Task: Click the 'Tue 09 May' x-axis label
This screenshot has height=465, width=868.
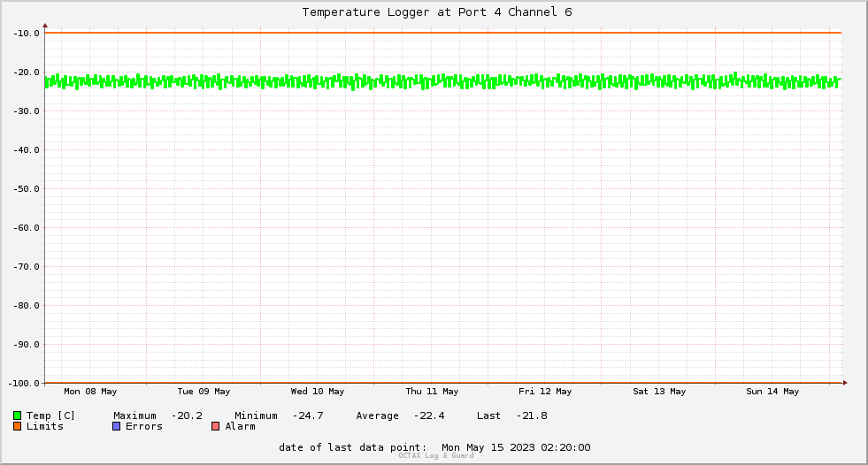Action: tap(204, 392)
